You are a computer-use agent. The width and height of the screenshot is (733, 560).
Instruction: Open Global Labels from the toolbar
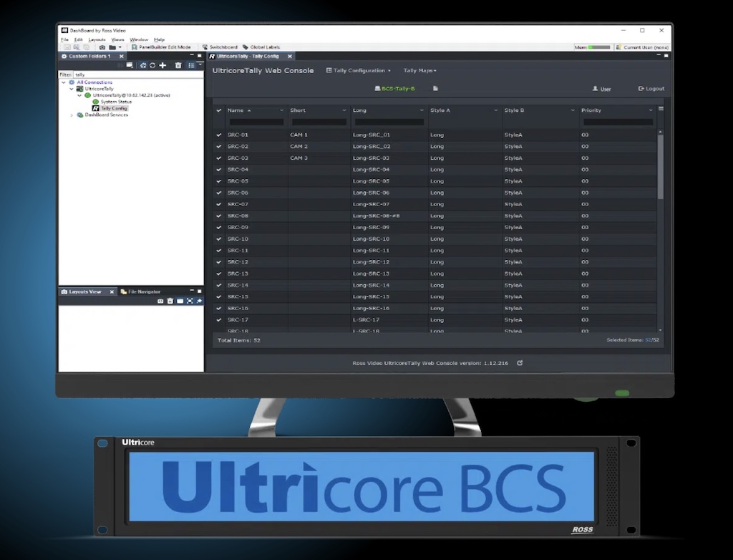coord(261,47)
